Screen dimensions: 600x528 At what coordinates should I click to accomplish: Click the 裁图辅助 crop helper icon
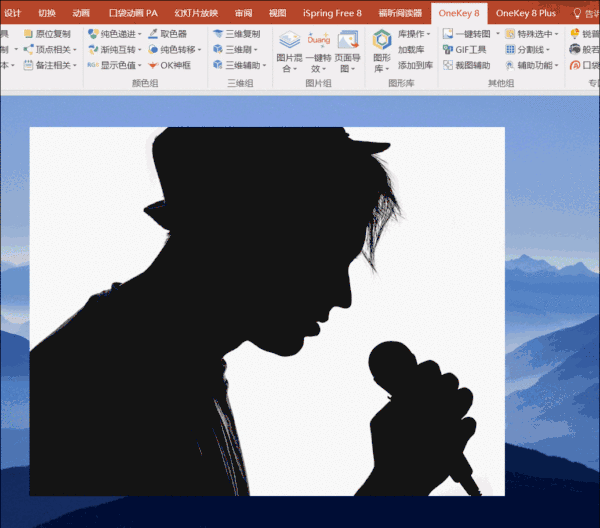point(448,65)
